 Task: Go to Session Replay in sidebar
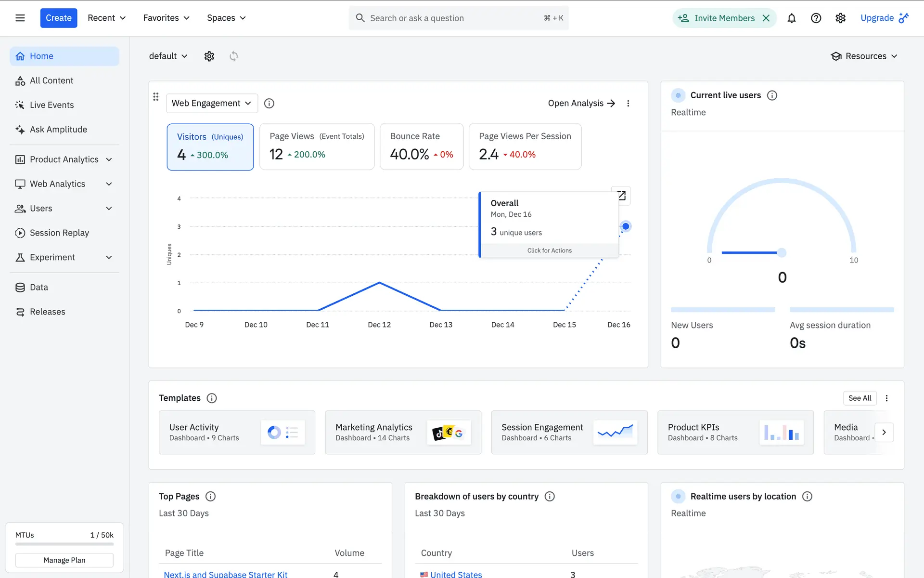tap(59, 233)
